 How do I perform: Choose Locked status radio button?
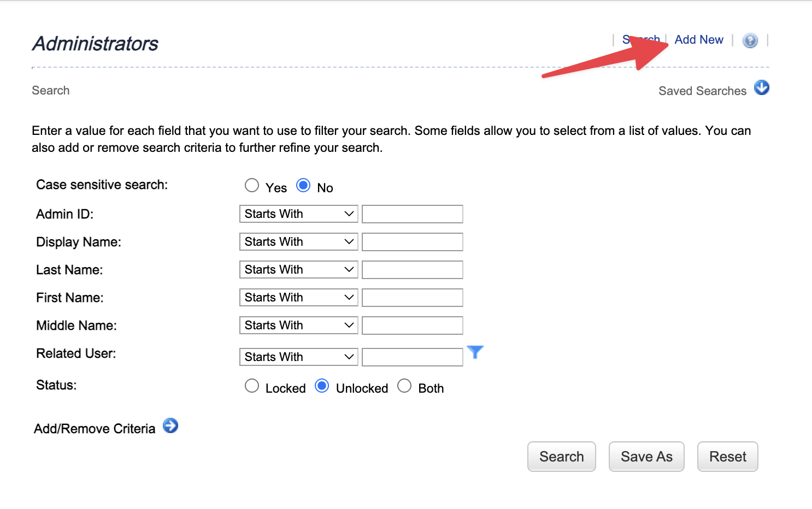tap(252, 386)
